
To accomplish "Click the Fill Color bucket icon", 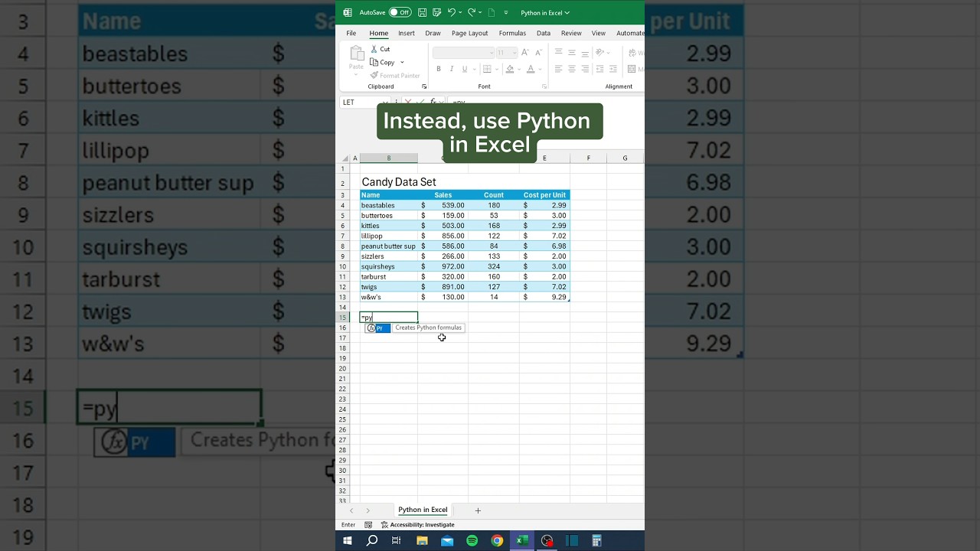I will [508, 69].
